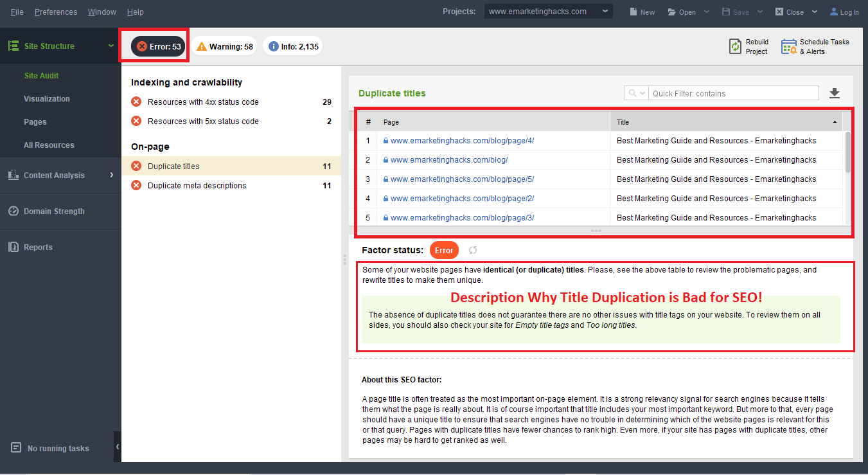Screen dimensions: 868x475
Task: Click the Too long titles link
Action: pyautogui.click(x=610, y=325)
